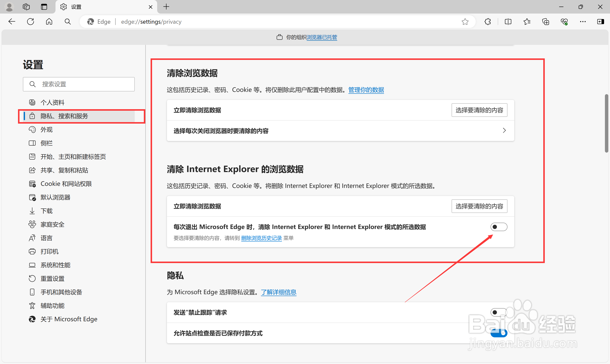Add this page to favorites star
610x364 pixels.
(465, 22)
